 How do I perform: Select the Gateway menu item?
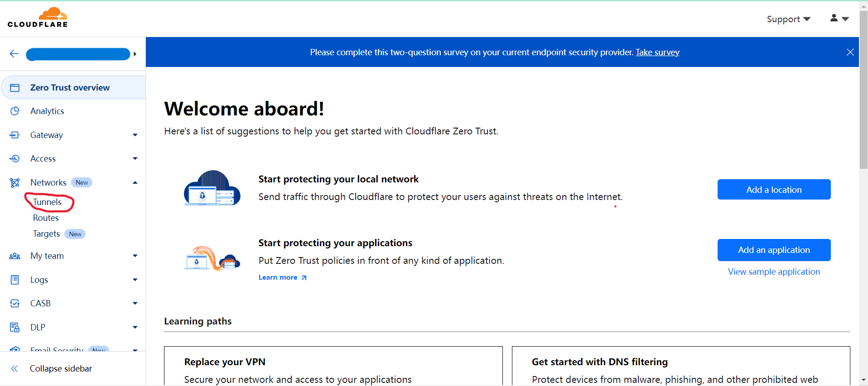pyautogui.click(x=47, y=135)
